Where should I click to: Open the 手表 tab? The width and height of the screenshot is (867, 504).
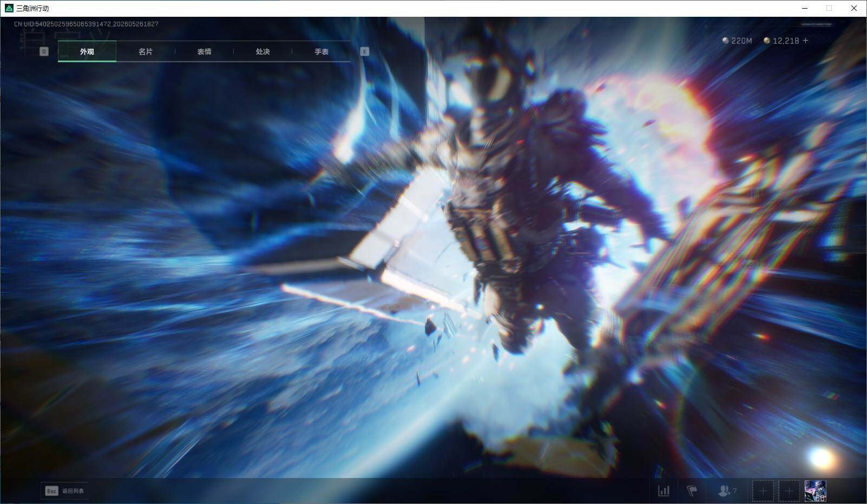click(321, 51)
